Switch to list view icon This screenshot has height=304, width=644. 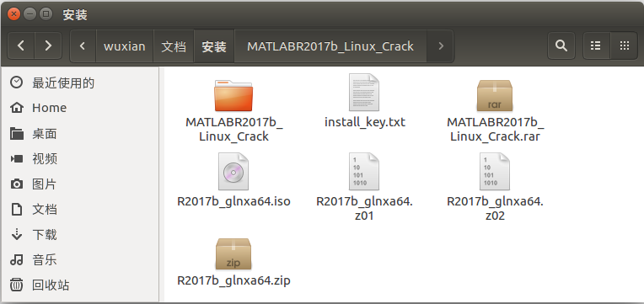point(596,45)
